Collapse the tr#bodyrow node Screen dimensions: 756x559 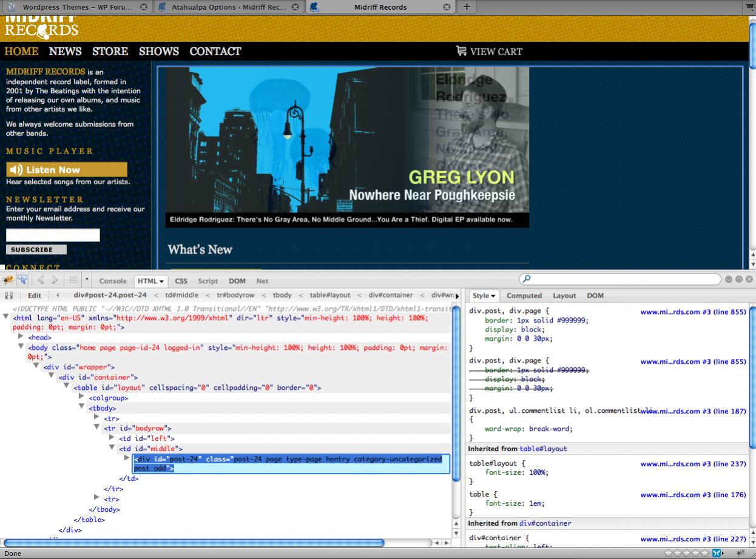pyautogui.click(x=97, y=427)
